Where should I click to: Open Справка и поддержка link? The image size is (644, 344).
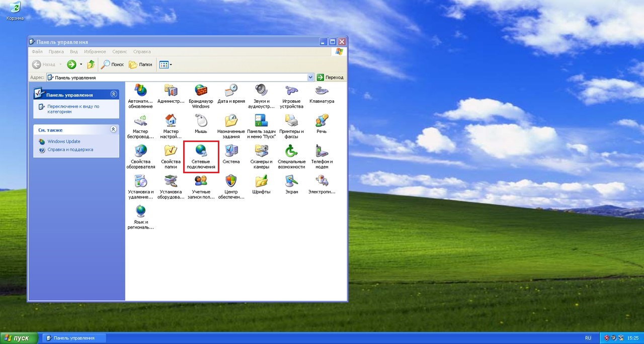click(70, 150)
